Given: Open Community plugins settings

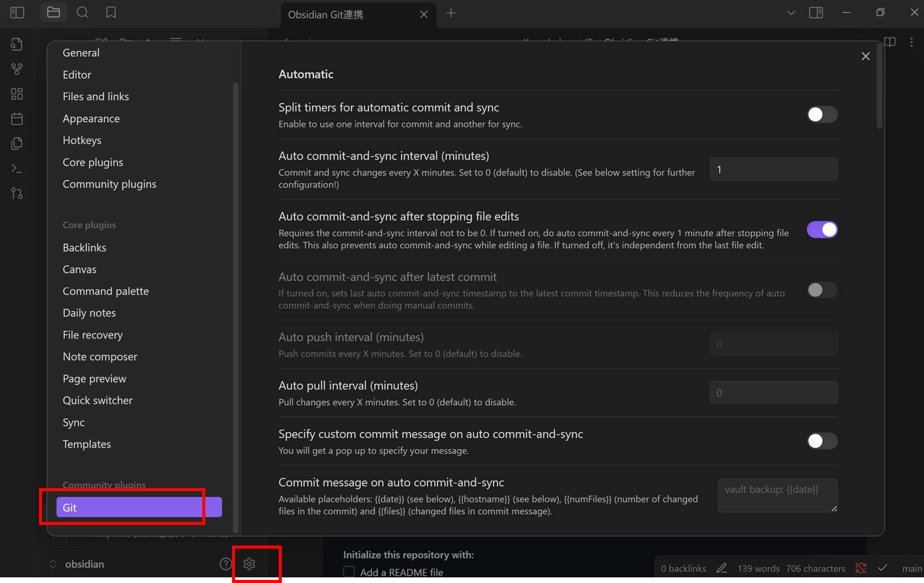Looking at the screenshot, I should [x=109, y=184].
